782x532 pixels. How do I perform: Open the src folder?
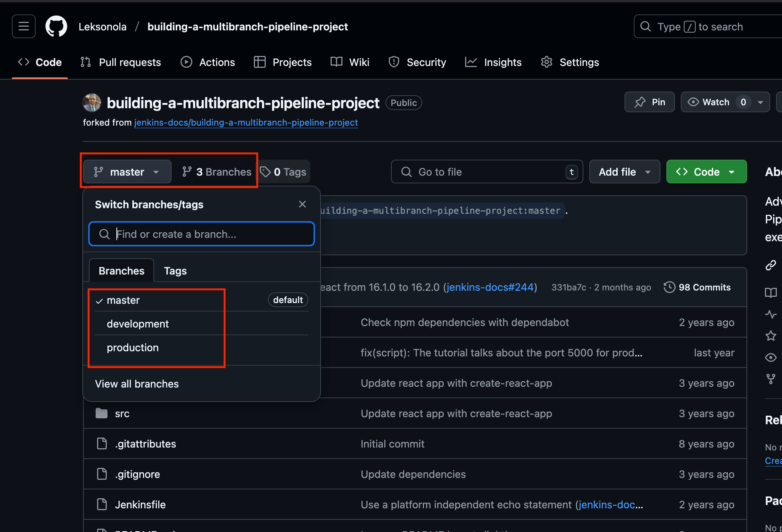122,413
